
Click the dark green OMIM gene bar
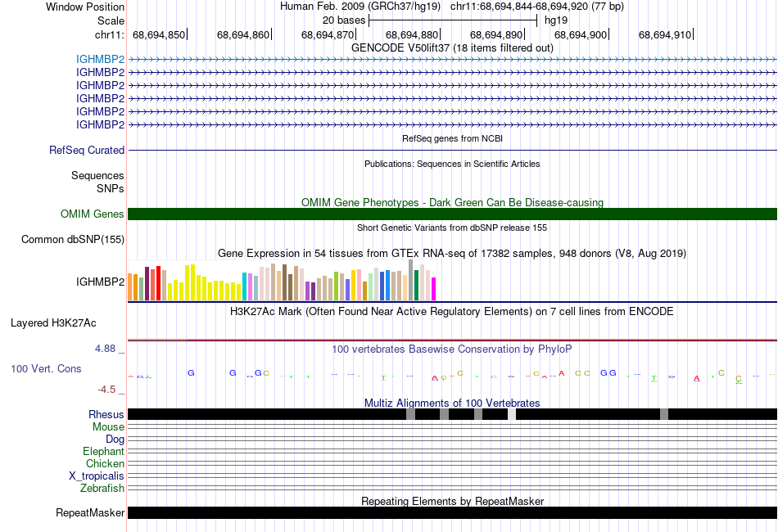452,214
